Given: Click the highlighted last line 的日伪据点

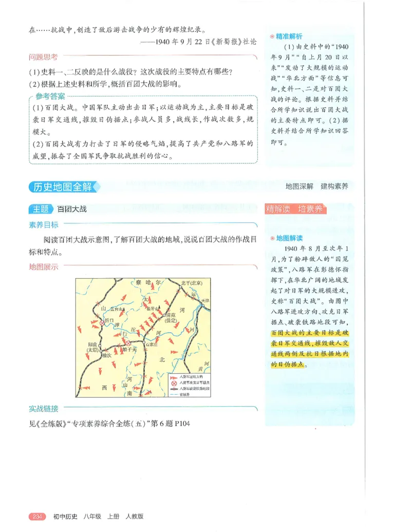Looking at the screenshot, I should (287, 364).
